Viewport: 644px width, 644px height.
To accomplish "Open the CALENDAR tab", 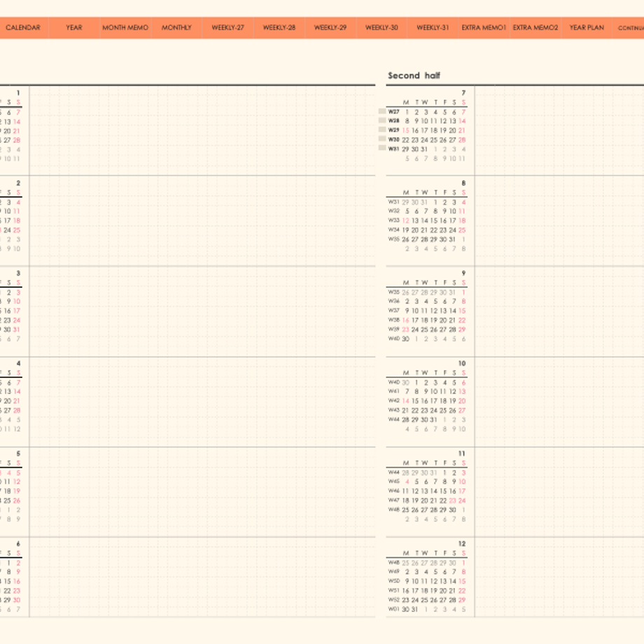I will (23, 27).
